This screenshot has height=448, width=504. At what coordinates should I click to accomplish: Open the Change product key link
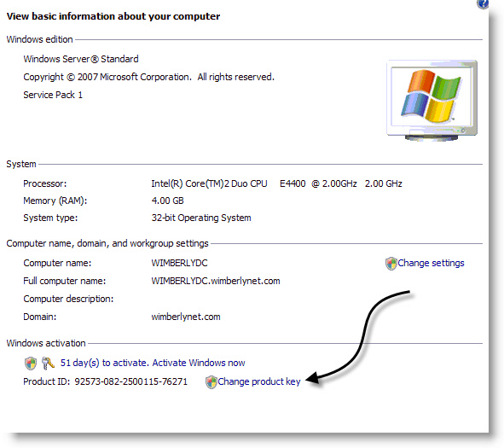click(259, 381)
